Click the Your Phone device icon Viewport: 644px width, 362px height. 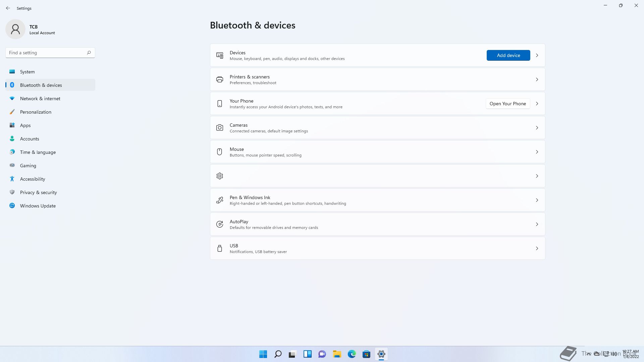[x=220, y=104]
